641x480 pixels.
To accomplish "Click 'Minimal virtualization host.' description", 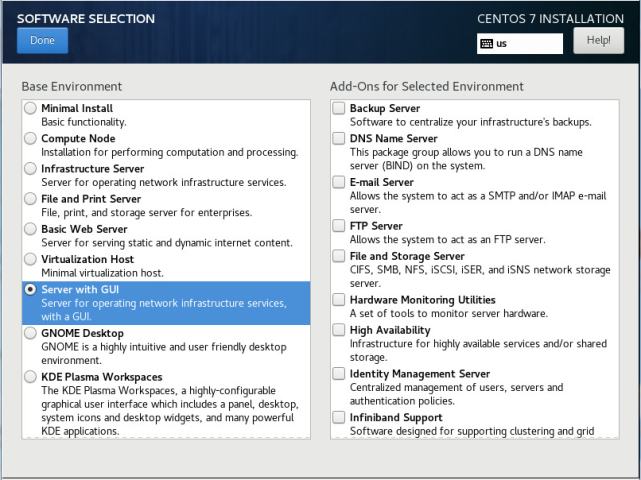I will (x=102, y=273).
